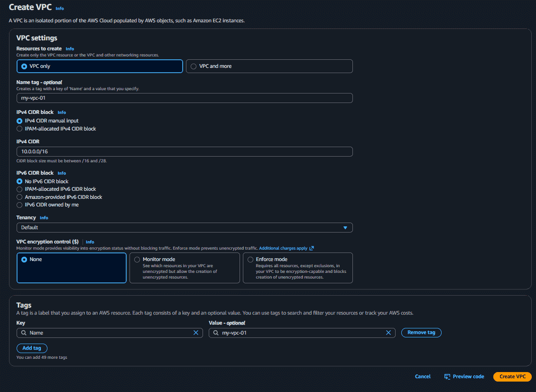Click the Add tag button
This screenshot has height=392, width=536.
pyautogui.click(x=32, y=348)
